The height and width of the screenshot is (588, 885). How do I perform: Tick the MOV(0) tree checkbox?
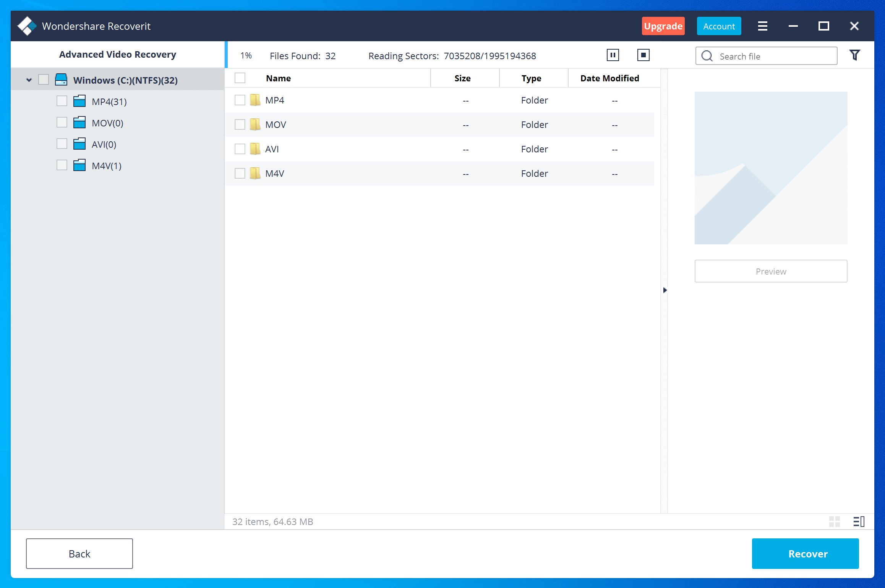click(62, 123)
